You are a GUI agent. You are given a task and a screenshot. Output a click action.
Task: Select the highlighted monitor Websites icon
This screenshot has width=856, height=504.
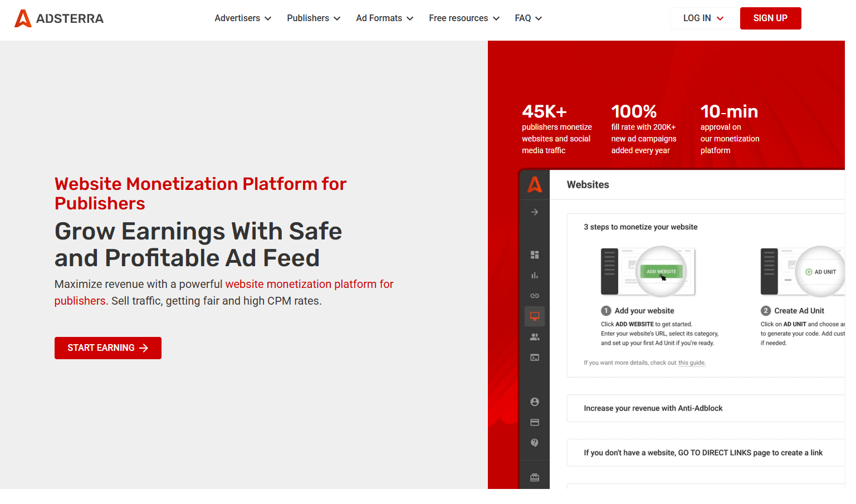(535, 316)
